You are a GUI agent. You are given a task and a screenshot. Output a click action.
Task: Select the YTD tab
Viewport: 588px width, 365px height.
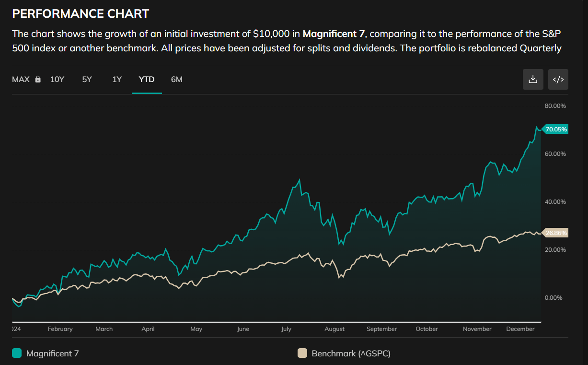point(147,79)
